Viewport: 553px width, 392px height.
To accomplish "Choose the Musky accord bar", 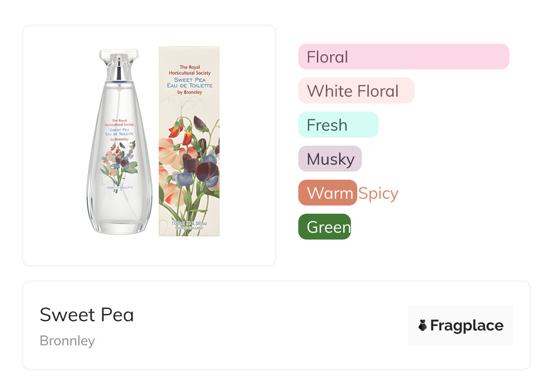I will 330,159.
